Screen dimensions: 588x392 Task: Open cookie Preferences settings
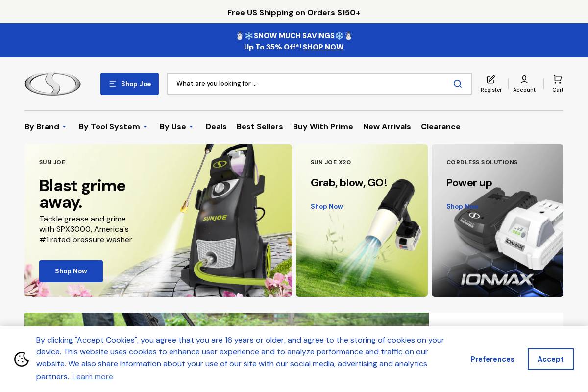tap(492, 359)
